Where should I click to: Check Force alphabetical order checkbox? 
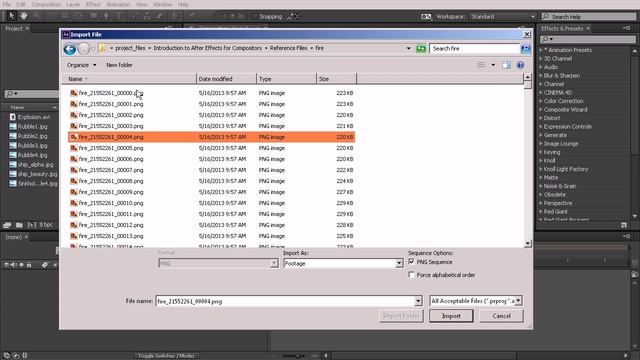click(411, 275)
